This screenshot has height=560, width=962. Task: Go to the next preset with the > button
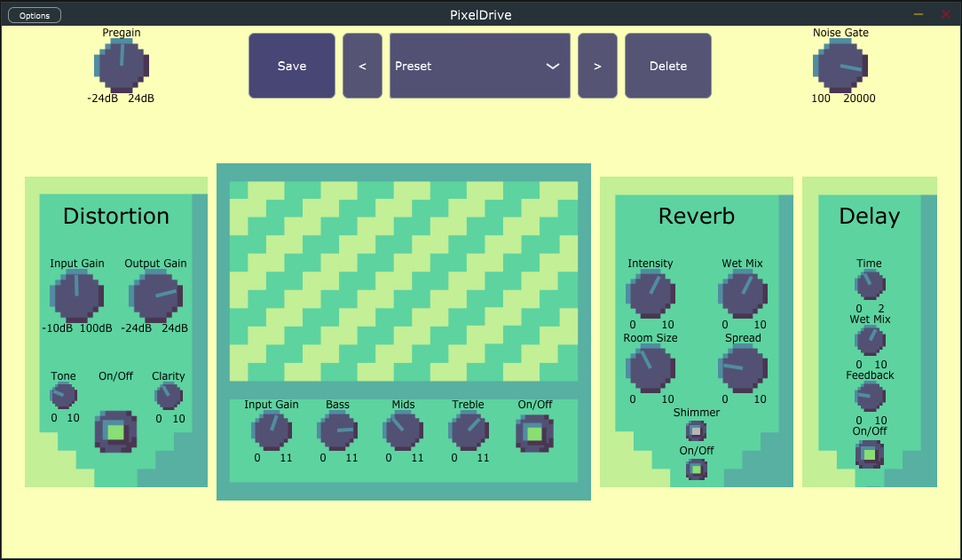pyautogui.click(x=597, y=66)
